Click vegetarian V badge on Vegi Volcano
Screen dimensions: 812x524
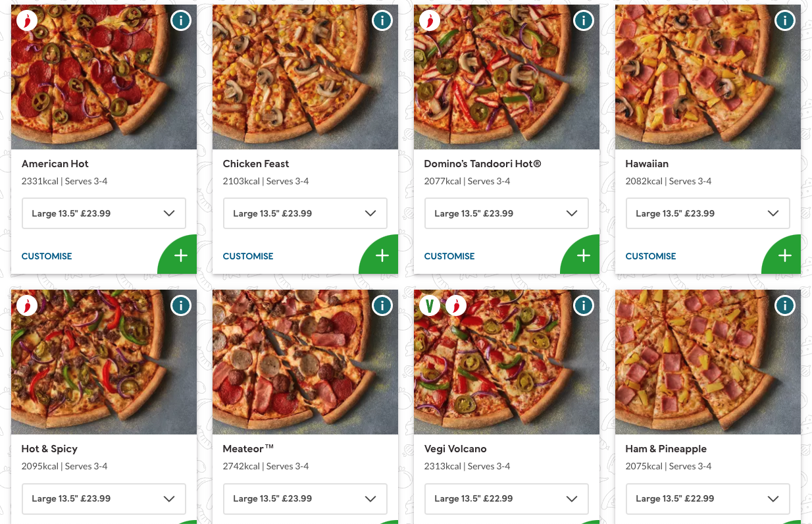[x=430, y=305]
